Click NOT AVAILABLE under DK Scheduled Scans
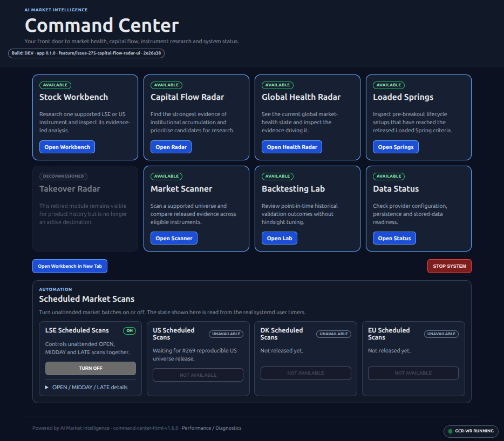This screenshot has height=441, width=504. (x=305, y=373)
